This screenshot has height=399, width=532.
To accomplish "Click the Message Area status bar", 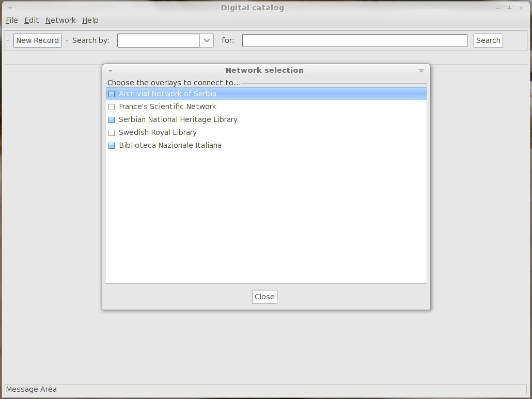I will (265, 389).
